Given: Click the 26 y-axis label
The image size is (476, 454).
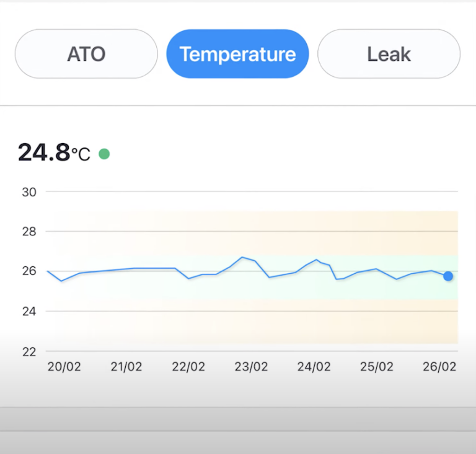Looking at the screenshot, I should 29,271.
